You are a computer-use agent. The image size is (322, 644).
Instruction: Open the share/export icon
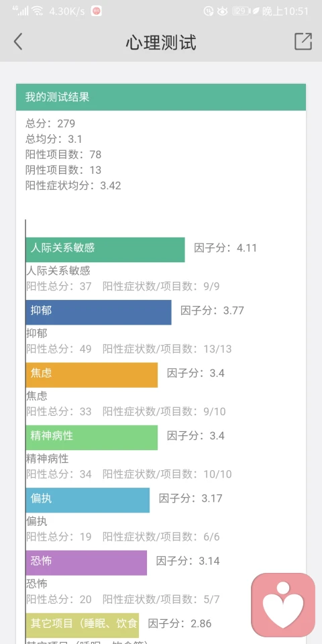(303, 42)
